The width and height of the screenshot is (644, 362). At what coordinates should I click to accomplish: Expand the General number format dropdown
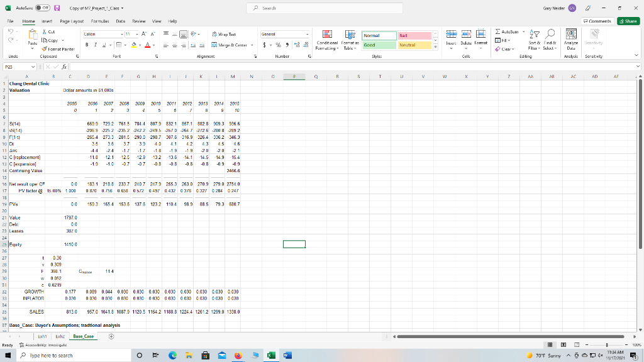click(x=307, y=34)
